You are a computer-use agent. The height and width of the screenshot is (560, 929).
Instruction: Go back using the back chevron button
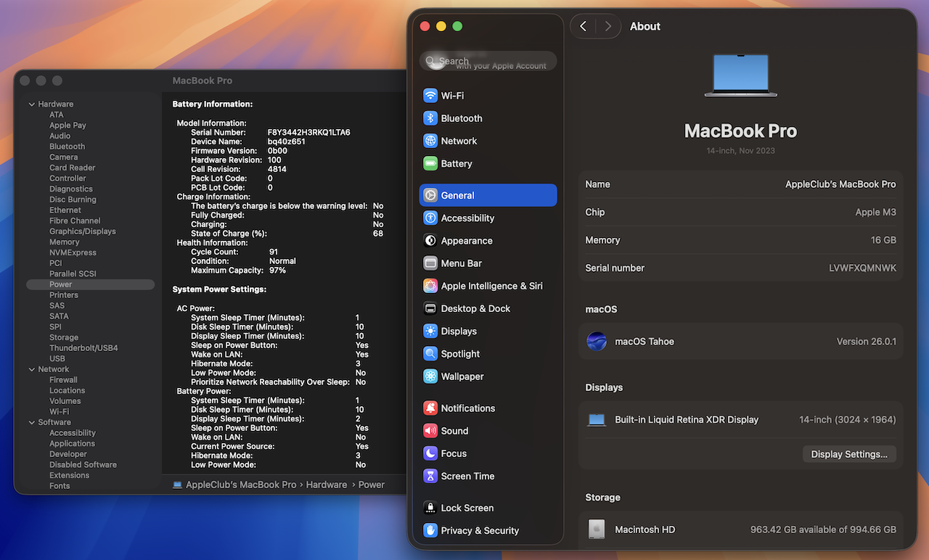(584, 26)
